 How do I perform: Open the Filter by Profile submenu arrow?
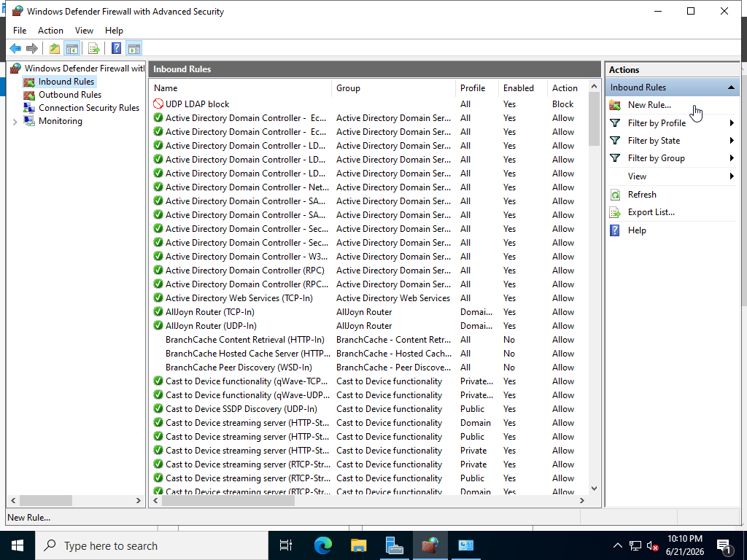click(732, 122)
